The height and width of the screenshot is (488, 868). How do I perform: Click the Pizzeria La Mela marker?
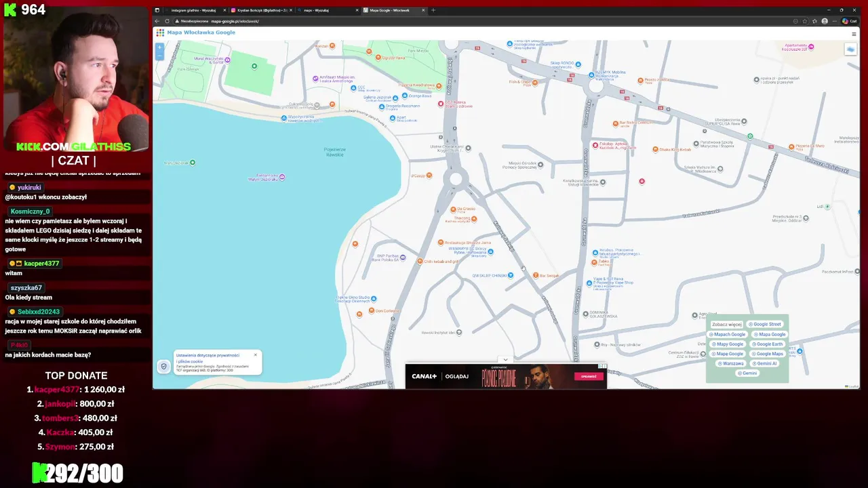pyautogui.click(x=791, y=146)
